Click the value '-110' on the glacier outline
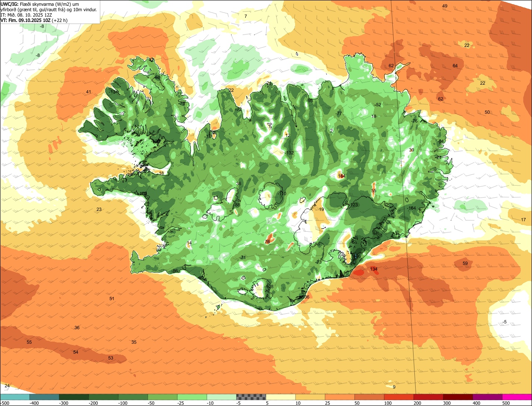 282,193
